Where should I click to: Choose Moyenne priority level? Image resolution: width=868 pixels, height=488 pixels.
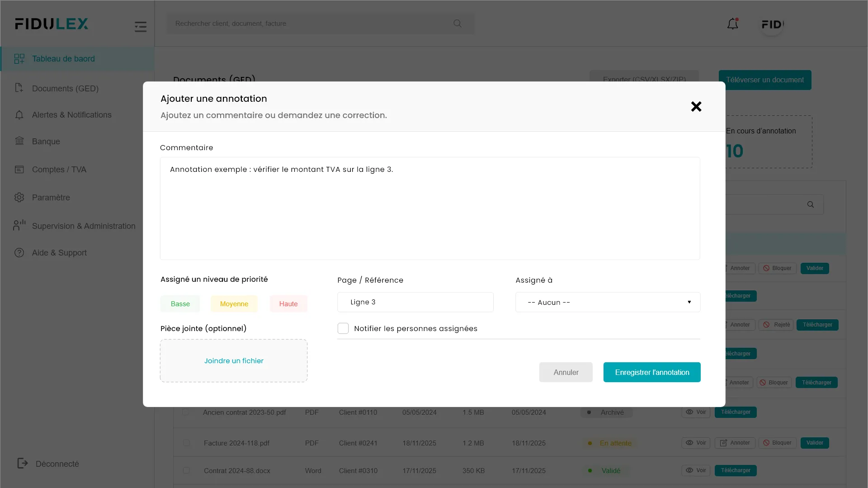(234, 304)
